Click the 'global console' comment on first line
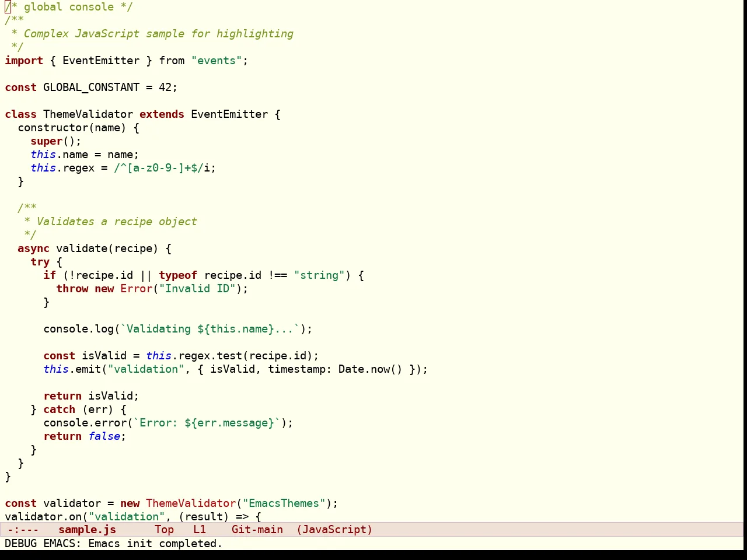 pyautogui.click(x=68, y=7)
